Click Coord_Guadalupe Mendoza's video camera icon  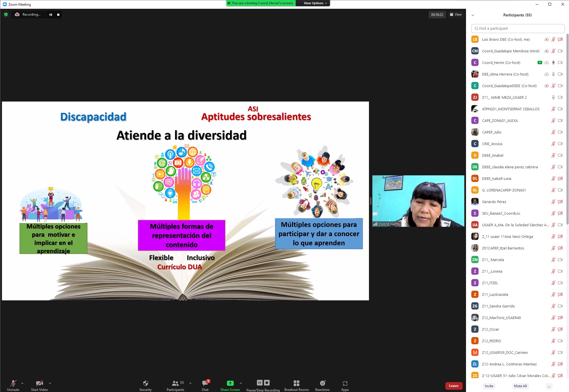click(560, 51)
